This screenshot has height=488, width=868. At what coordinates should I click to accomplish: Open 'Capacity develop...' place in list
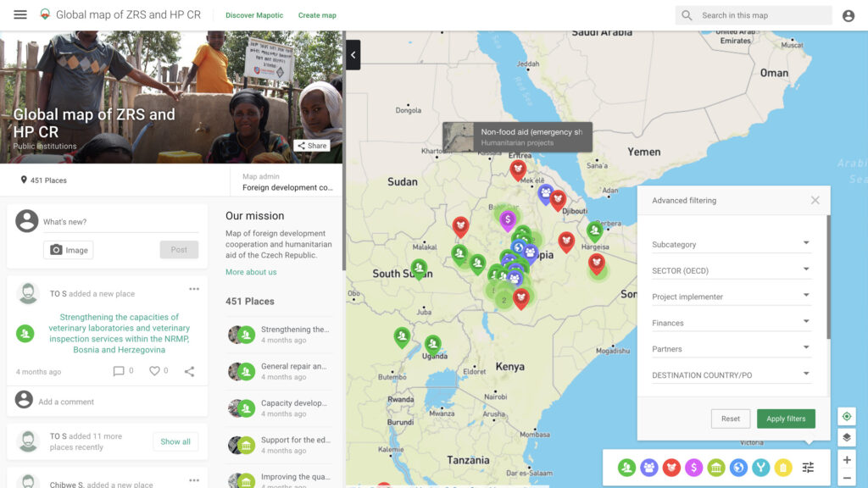coord(280,408)
